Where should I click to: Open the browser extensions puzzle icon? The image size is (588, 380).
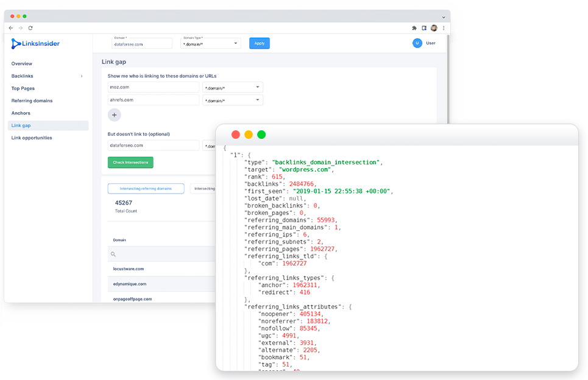(x=414, y=28)
